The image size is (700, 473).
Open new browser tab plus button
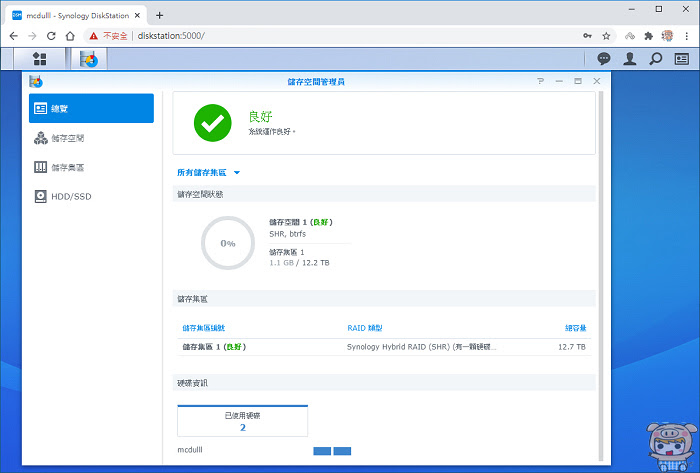tap(159, 16)
